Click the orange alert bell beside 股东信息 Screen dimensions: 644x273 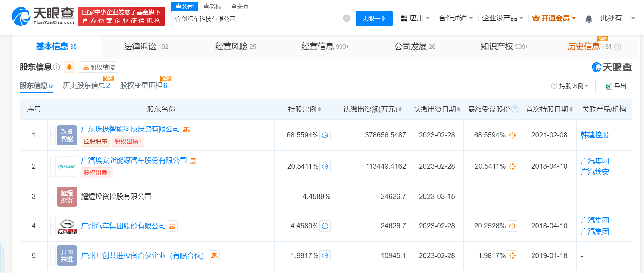coord(69,67)
